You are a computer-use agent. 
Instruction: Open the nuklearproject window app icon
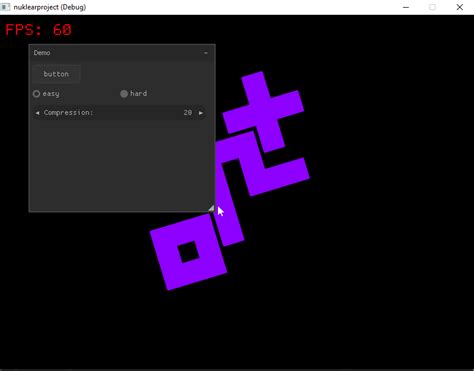click(5, 7)
